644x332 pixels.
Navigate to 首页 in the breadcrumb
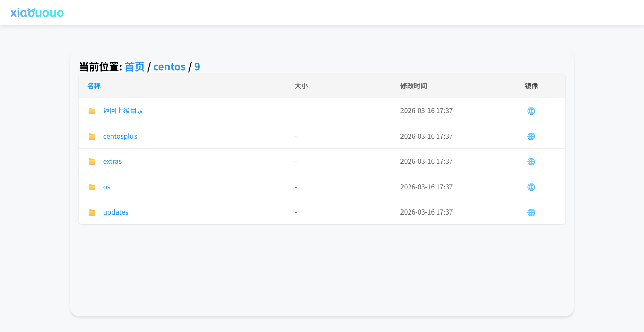pyautogui.click(x=135, y=67)
